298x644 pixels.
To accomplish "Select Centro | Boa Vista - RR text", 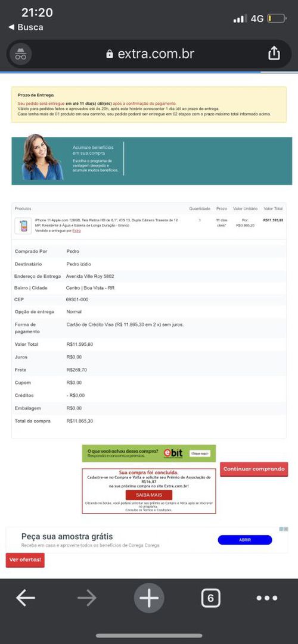I will point(90,288).
